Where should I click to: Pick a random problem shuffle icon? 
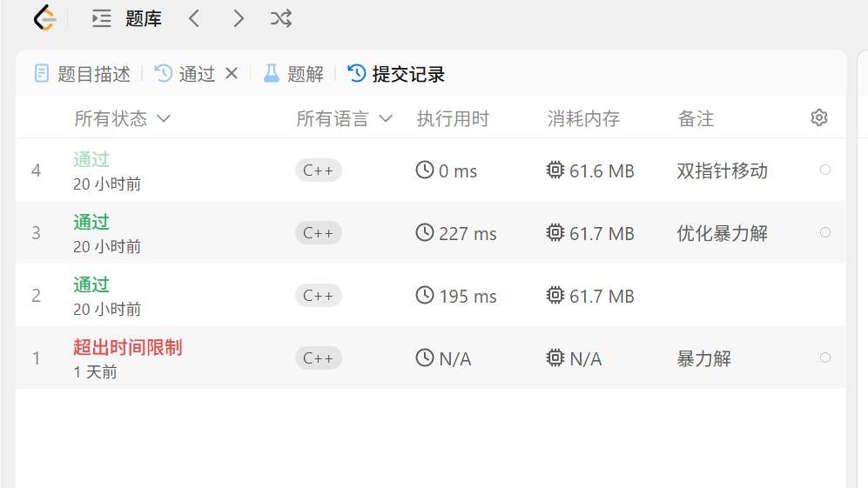[281, 18]
